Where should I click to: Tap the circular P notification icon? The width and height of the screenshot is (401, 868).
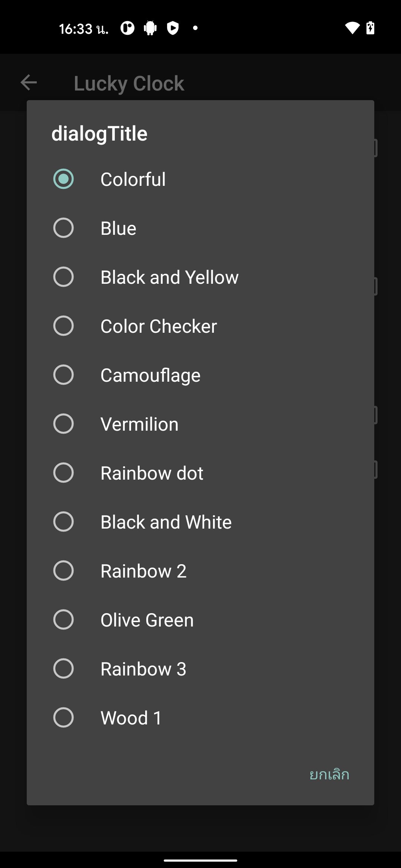point(127,28)
